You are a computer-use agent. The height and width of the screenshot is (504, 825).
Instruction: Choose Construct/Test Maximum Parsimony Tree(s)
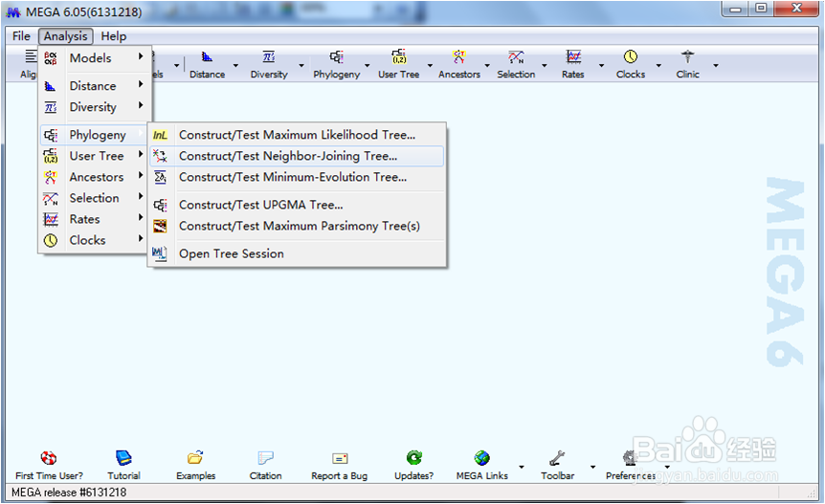click(x=297, y=226)
